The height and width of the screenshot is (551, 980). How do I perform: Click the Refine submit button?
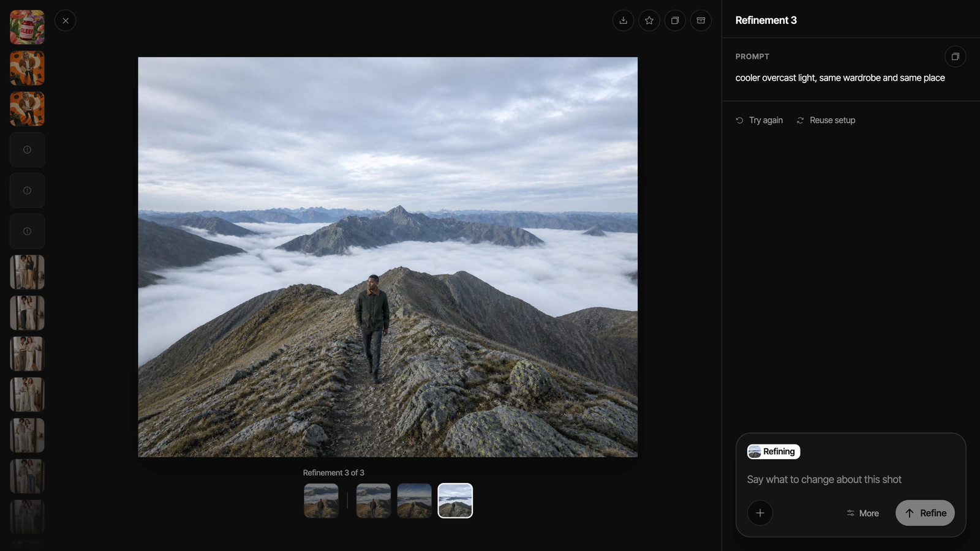(x=925, y=513)
